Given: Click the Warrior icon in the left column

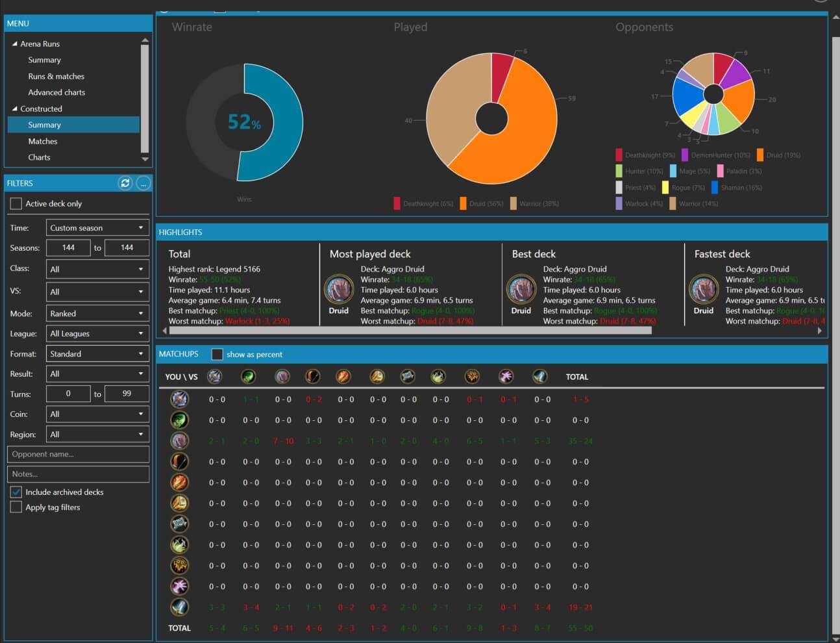Looking at the screenshot, I should coord(180,607).
